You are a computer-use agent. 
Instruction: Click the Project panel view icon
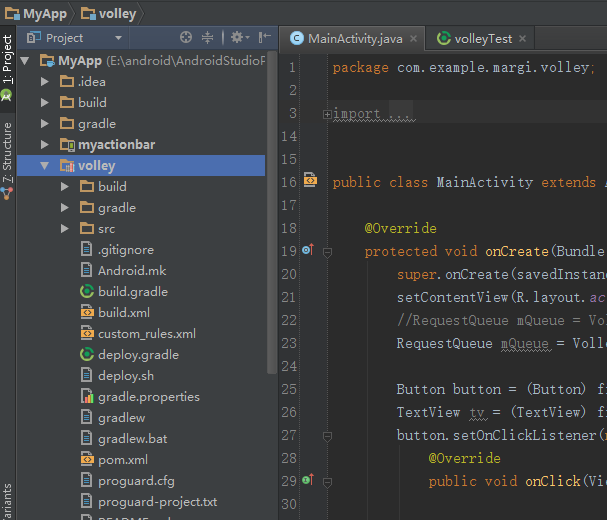(x=34, y=38)
